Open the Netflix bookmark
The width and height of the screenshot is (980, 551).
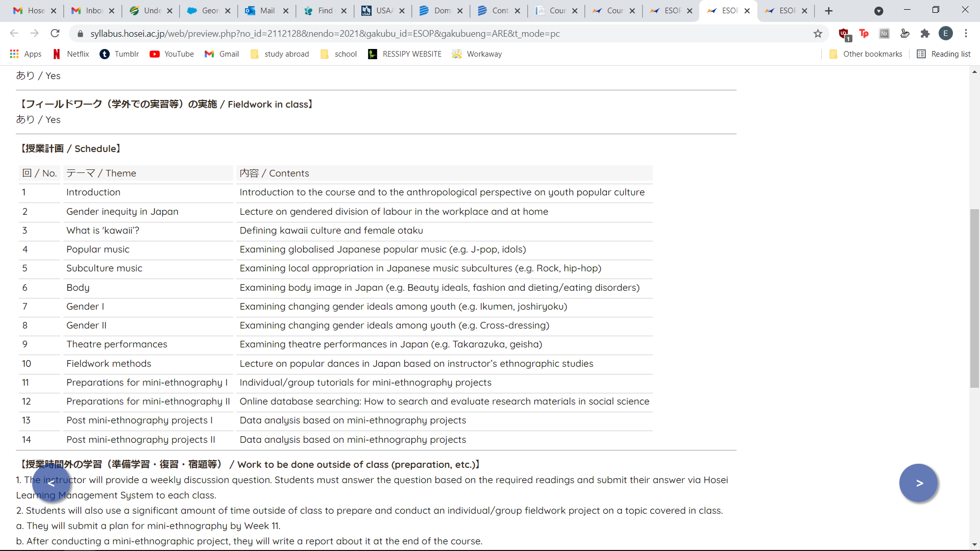[71, 54]
